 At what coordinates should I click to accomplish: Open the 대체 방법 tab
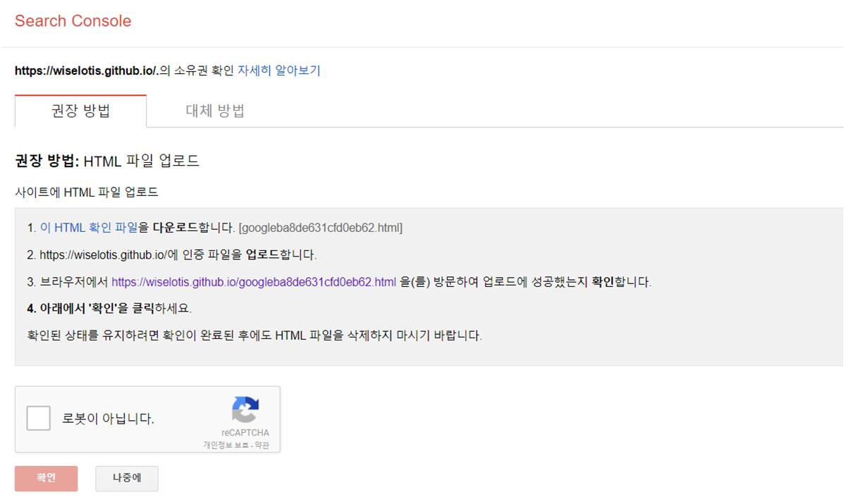pos(215,111)
